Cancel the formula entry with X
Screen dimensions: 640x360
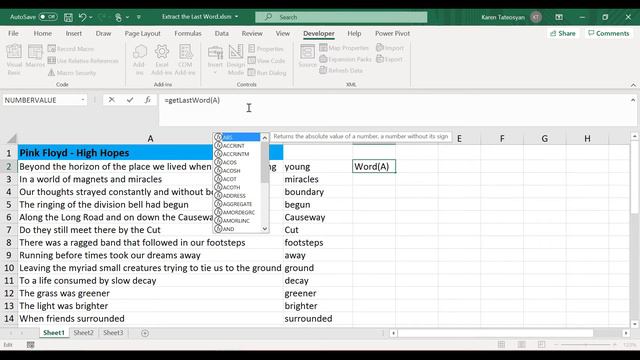point(111,100)
